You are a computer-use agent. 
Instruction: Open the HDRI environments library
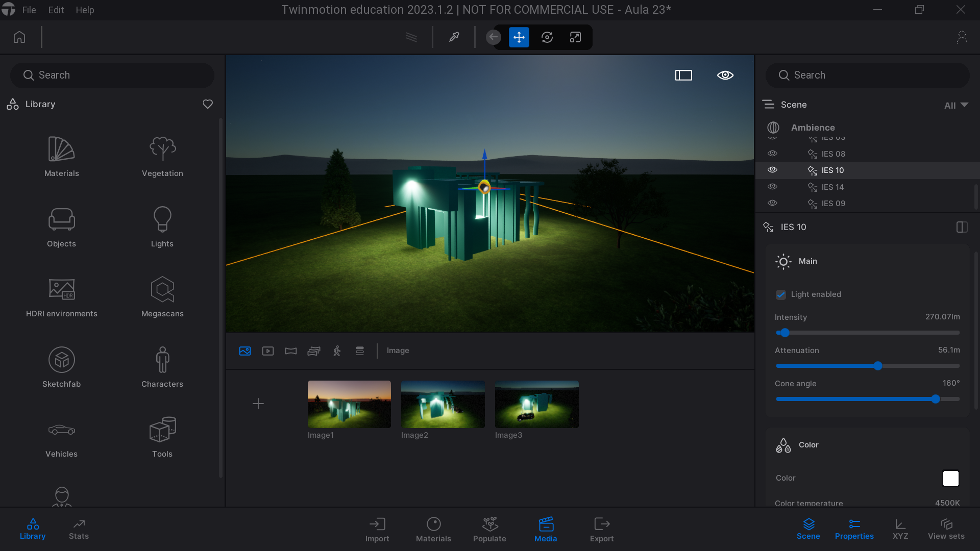pyautogui.click(x=61, y=297)
